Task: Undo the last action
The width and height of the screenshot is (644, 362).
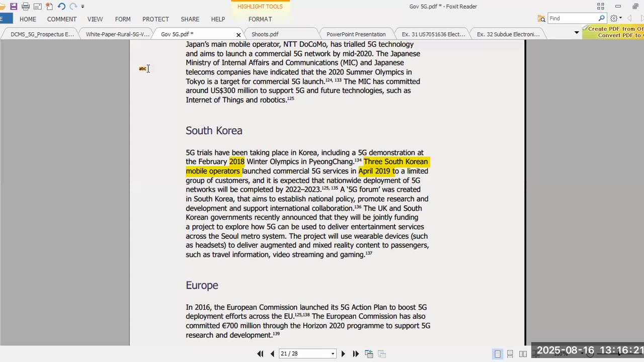Action: click(x=61, y=7)
